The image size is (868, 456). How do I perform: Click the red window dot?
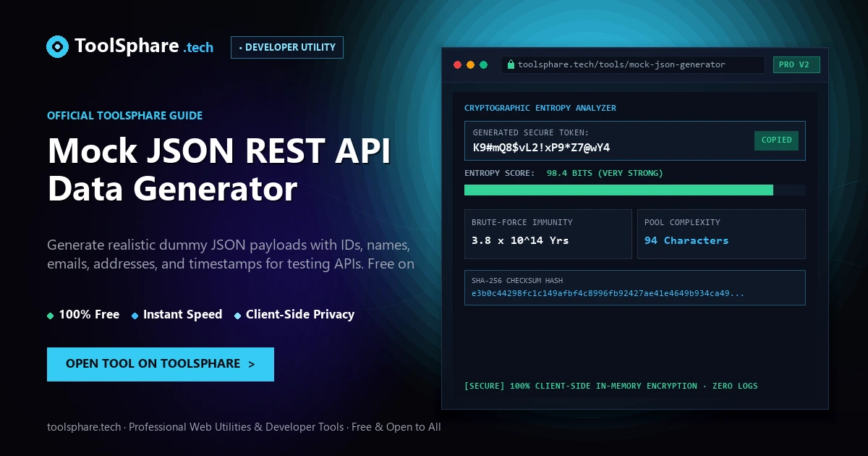pos(457,64)
